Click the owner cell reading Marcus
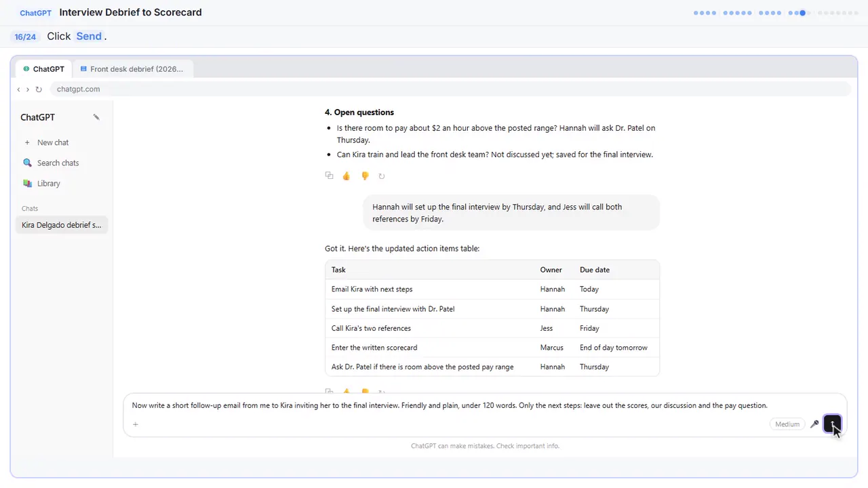Screen dimensions: 868x488 point(552,348)
